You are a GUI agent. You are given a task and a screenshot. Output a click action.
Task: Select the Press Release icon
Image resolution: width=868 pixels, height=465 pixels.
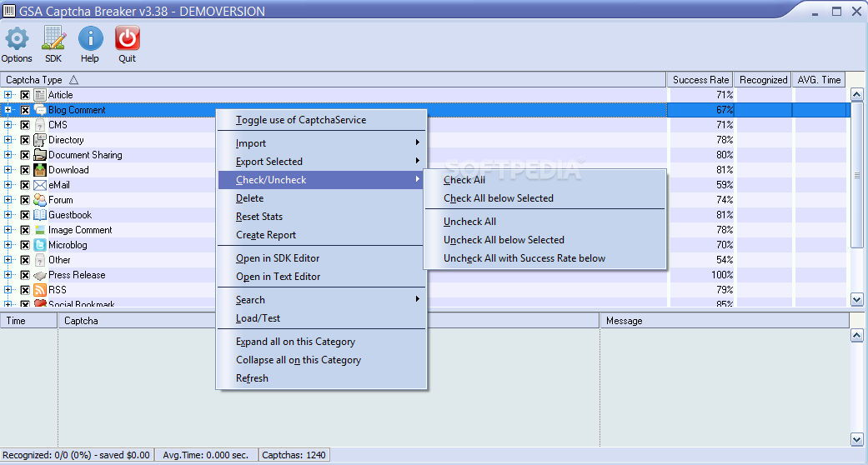40,275
